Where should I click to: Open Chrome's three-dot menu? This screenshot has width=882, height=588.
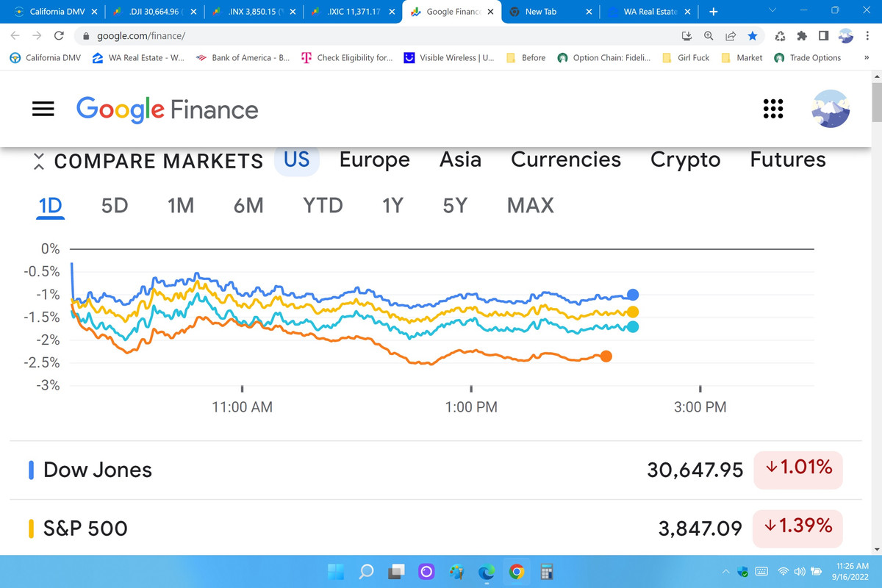pyautogui.click(x=867, y=35)
